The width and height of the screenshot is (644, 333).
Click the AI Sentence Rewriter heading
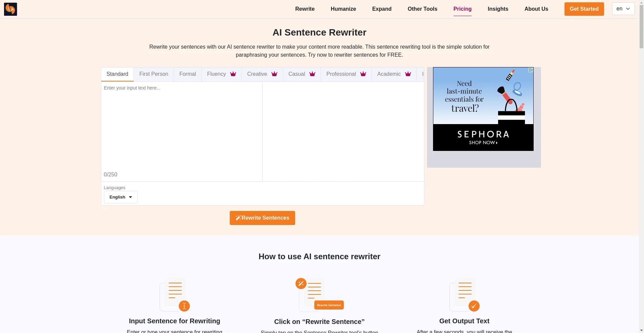tap(319, 33)
